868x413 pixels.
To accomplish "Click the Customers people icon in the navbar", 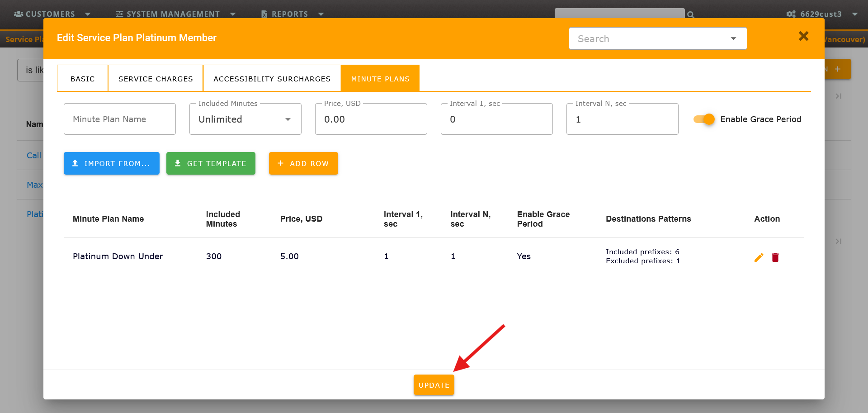I will tap(19, 14).
